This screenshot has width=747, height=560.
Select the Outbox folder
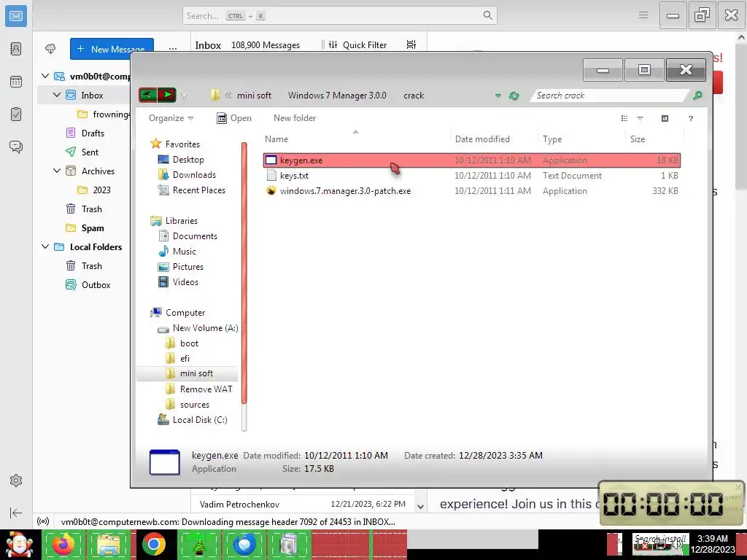point(96,285)
